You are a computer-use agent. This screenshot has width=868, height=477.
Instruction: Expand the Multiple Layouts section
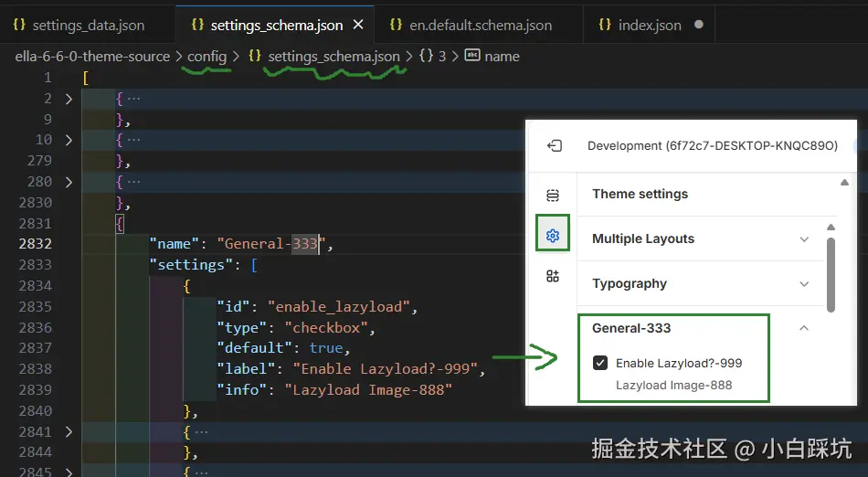point(701,239)
